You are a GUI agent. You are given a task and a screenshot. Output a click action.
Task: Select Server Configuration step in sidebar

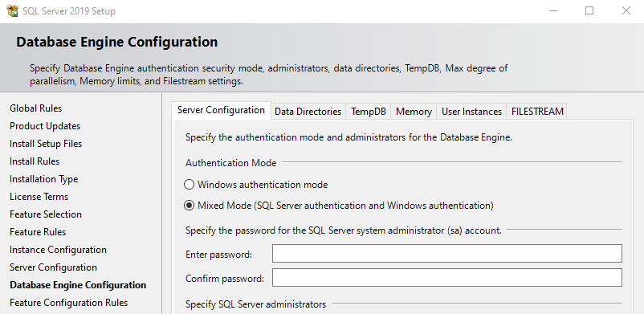click(53, 267)
